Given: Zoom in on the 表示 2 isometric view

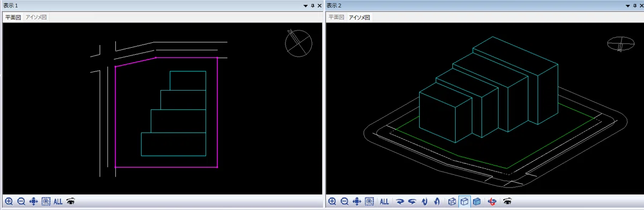Looking at the screenshot, I should coord(332,201).
